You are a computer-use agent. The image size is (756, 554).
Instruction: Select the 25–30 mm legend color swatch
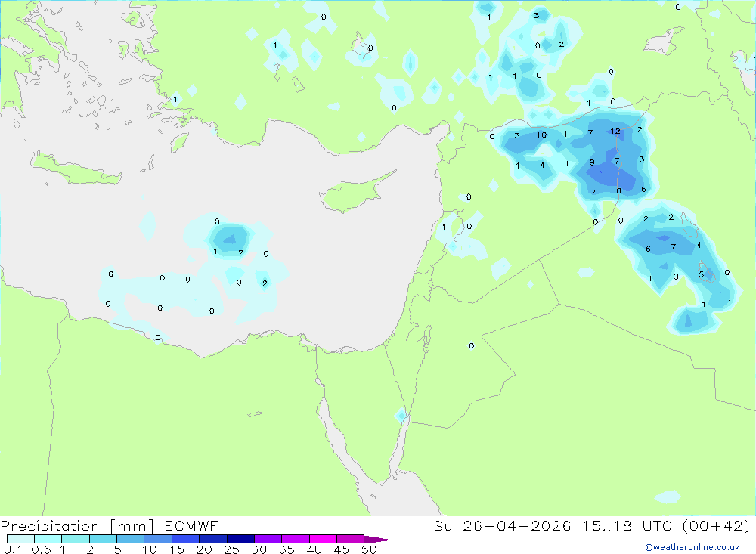240,539
